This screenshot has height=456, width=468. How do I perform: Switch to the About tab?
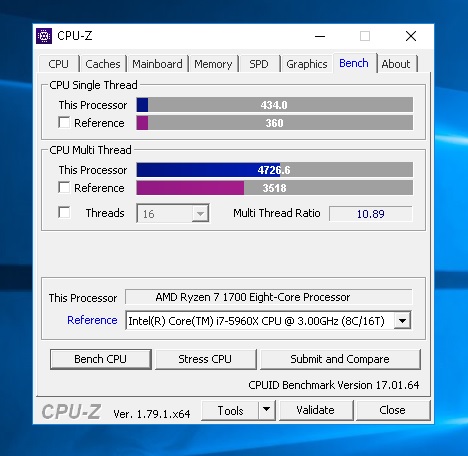coord(396,64)
